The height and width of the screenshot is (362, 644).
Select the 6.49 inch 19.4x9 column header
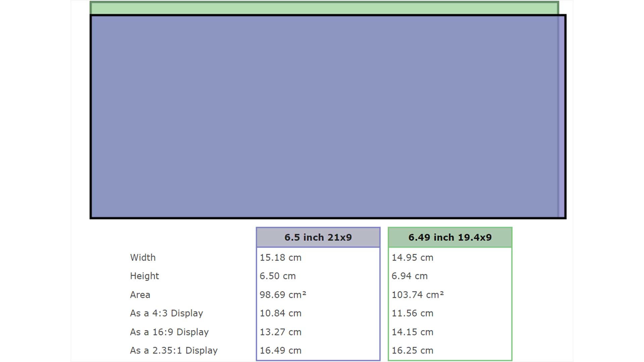[450, 237]
